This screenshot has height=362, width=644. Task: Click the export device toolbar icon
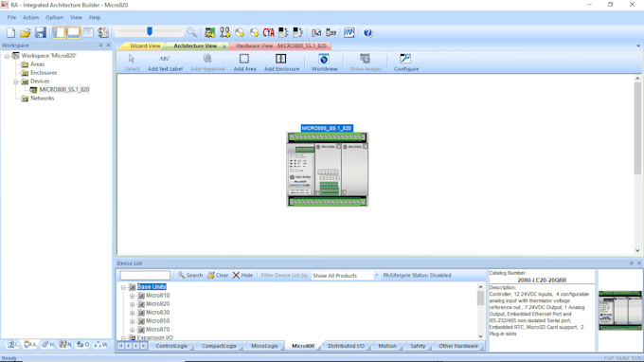tap(331, 32)
